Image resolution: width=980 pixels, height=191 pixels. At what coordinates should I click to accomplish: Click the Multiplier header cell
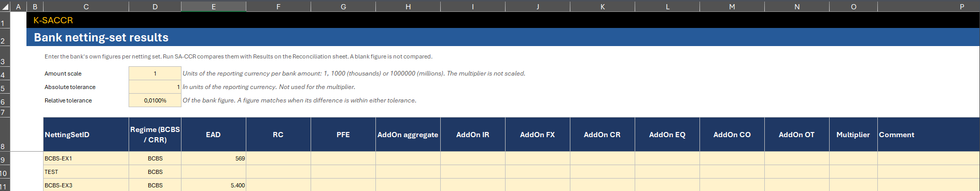point(853,135)
